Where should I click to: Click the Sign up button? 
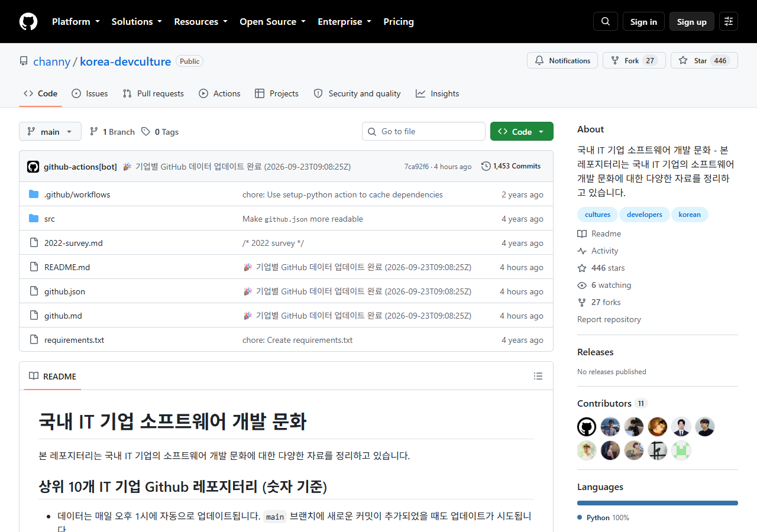click(692, 21)
